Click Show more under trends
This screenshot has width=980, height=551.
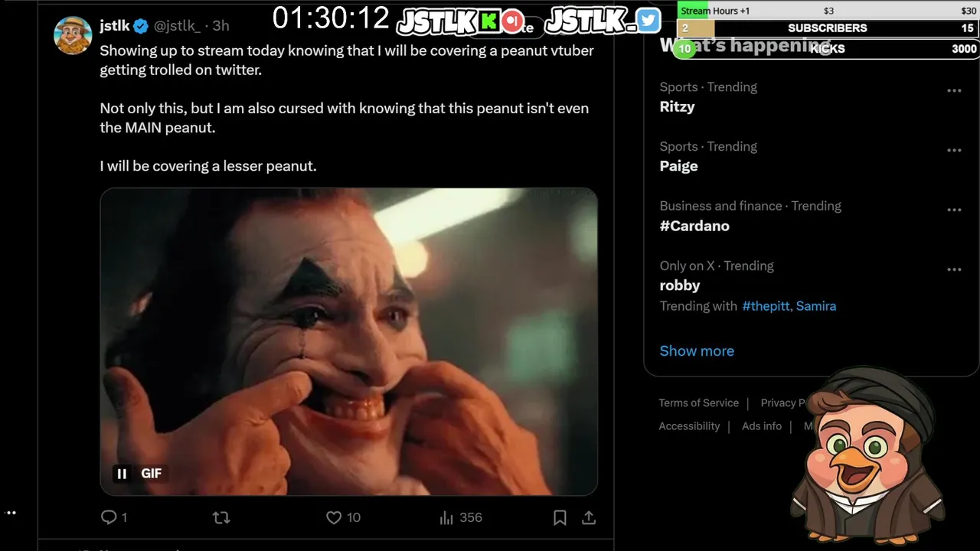tap(697, 350)
